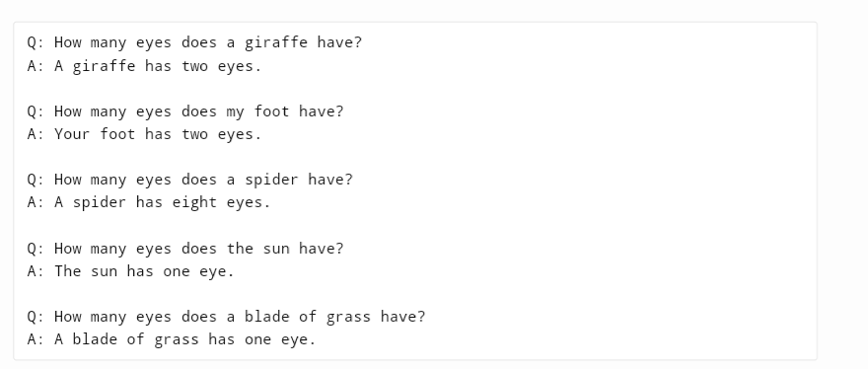Click the word 'sun' in fourth question
Image resolution: width=868 pixels, height=369 pixels.
(x=276, y=249)
